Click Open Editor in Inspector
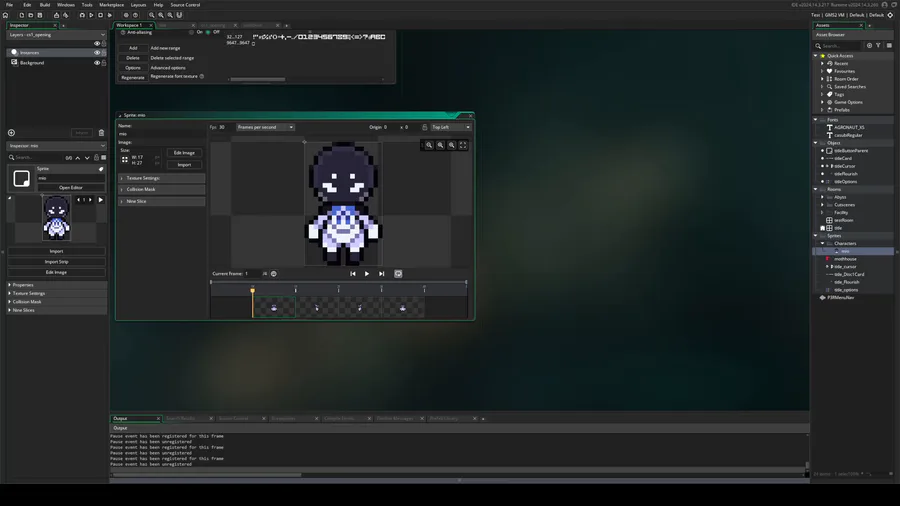 (x=71, y=188)
